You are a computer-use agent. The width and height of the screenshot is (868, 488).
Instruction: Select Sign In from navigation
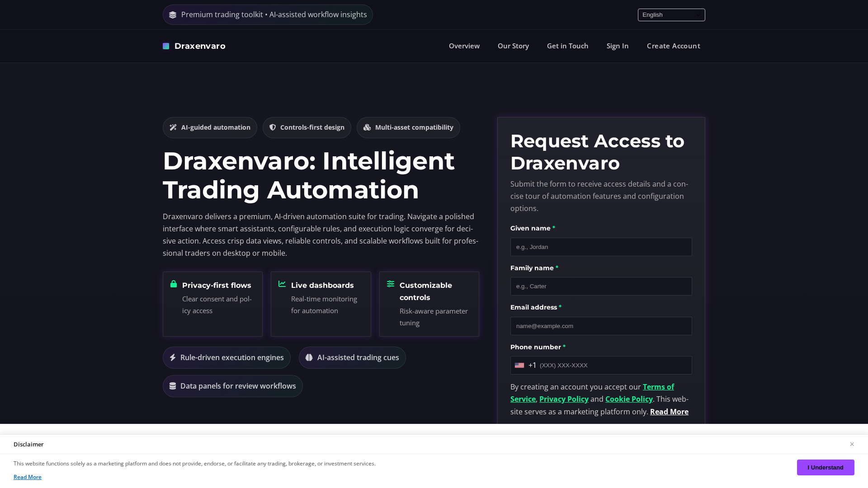[618, 46]
